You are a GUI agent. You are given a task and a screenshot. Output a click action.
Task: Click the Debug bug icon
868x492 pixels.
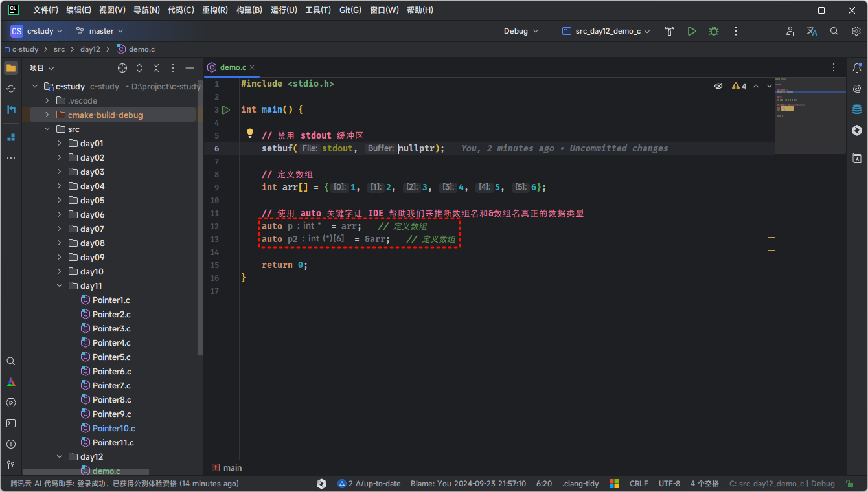(713, 31)
